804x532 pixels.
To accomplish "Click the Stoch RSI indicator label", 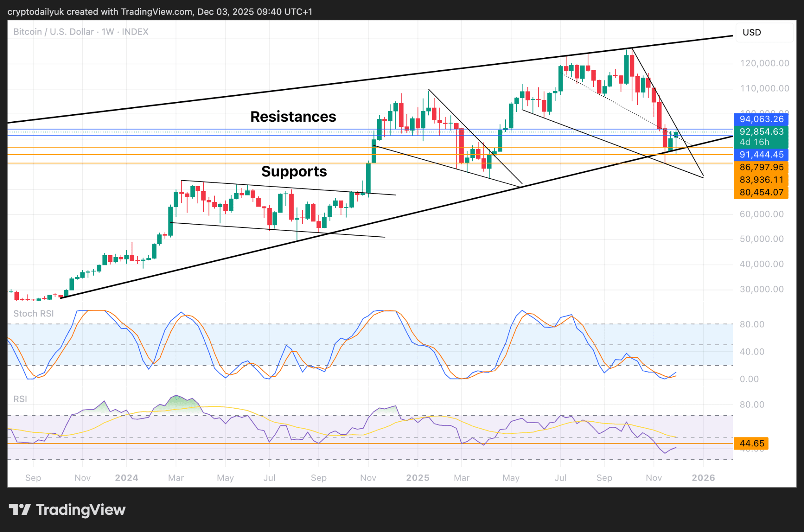I will coord(33,314).
